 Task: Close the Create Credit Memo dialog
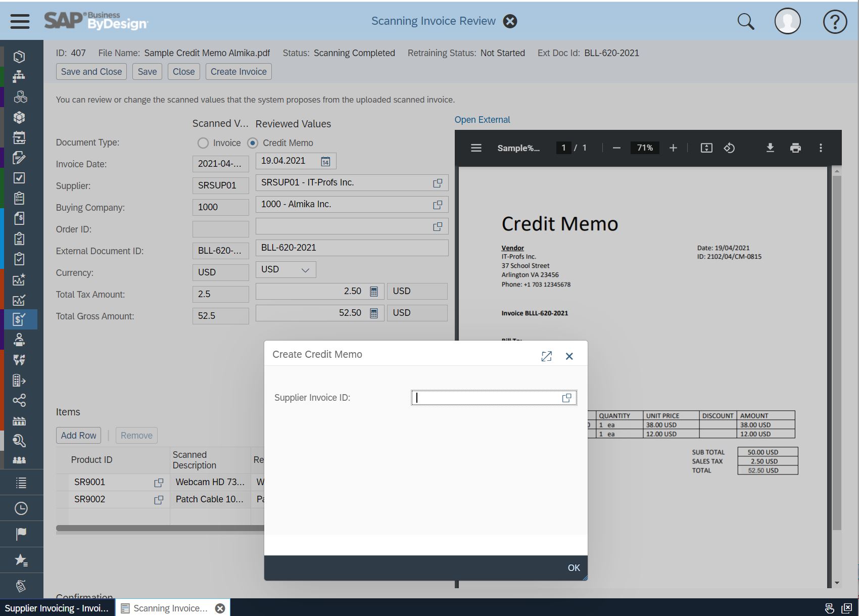569,356
